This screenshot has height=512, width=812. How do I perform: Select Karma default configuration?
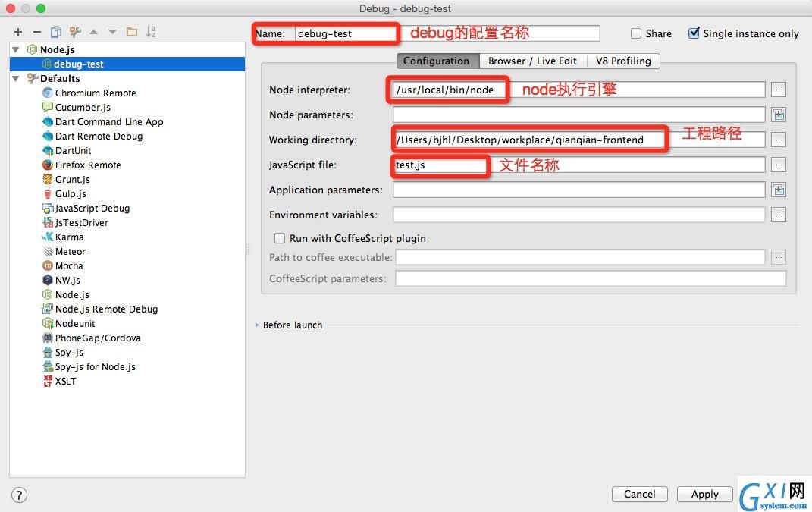(70, 237)
